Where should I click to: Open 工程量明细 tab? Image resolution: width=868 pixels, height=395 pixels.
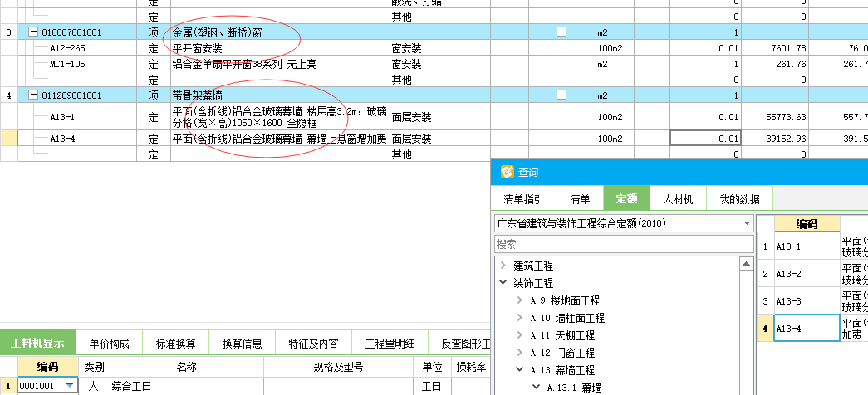(390, 343)
